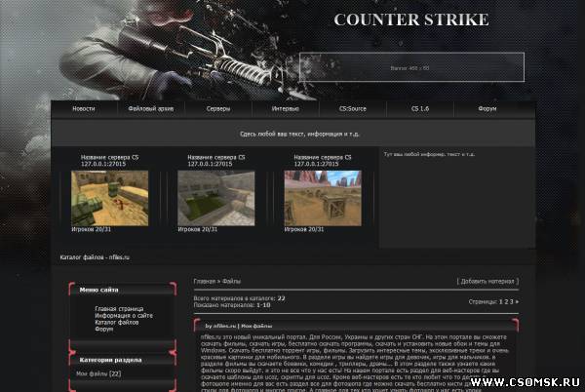585x392 pixels.
Task: Open the by nfiles.ru author link
Action: [220, 326]
